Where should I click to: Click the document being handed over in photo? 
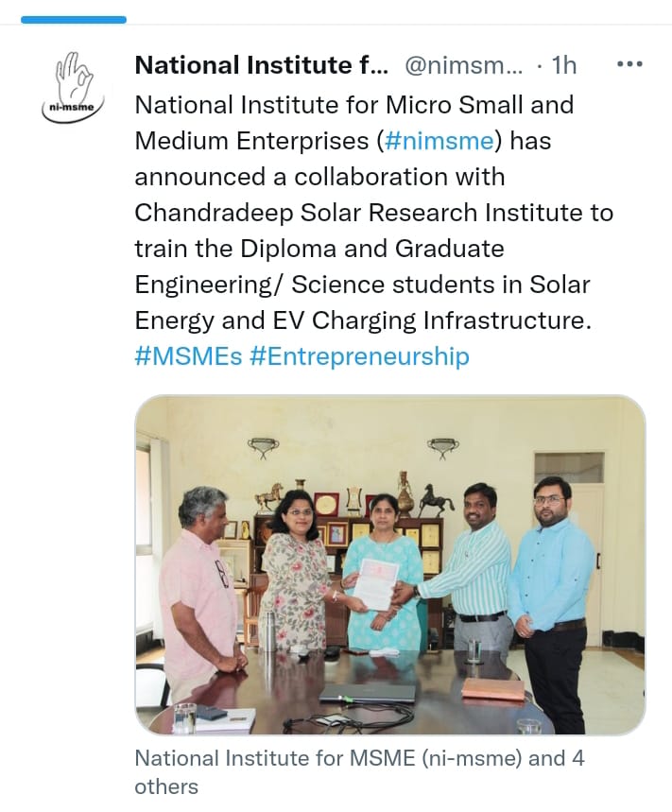tap(376, 583)
